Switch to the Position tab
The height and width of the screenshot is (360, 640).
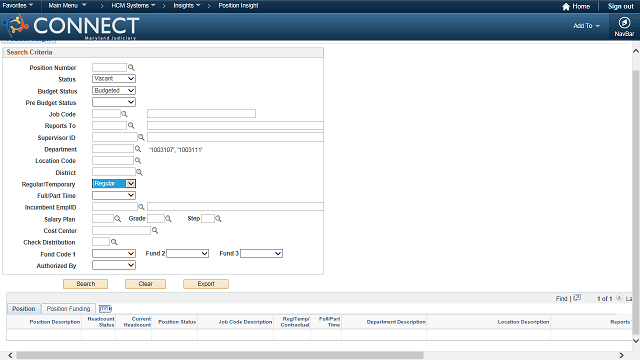coord(24,309)
